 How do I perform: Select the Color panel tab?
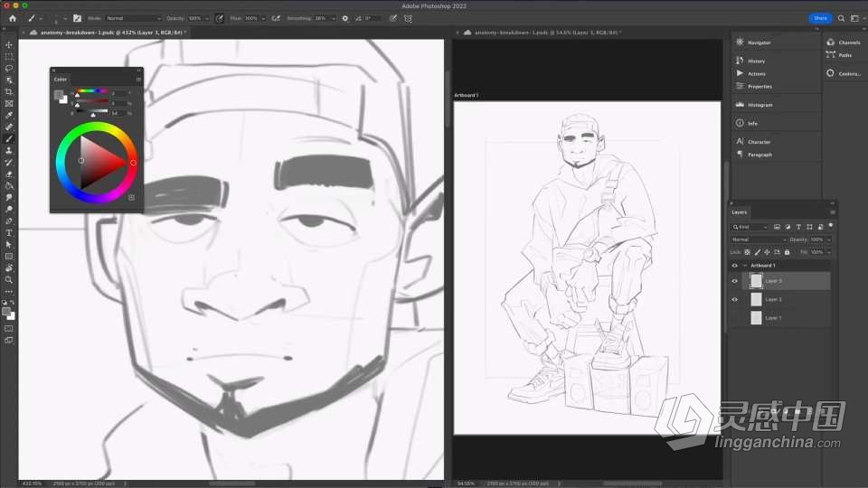[61, 80]
